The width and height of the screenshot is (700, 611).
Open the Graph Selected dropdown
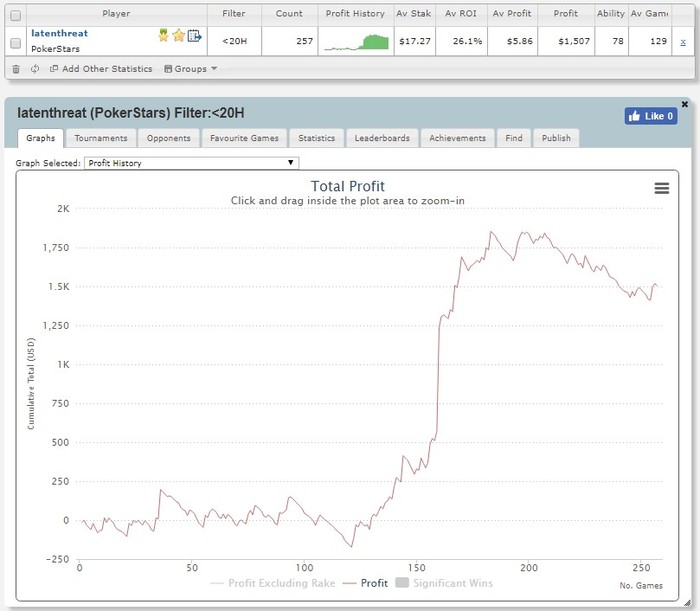pyautogui.click(x=192, y=163)
